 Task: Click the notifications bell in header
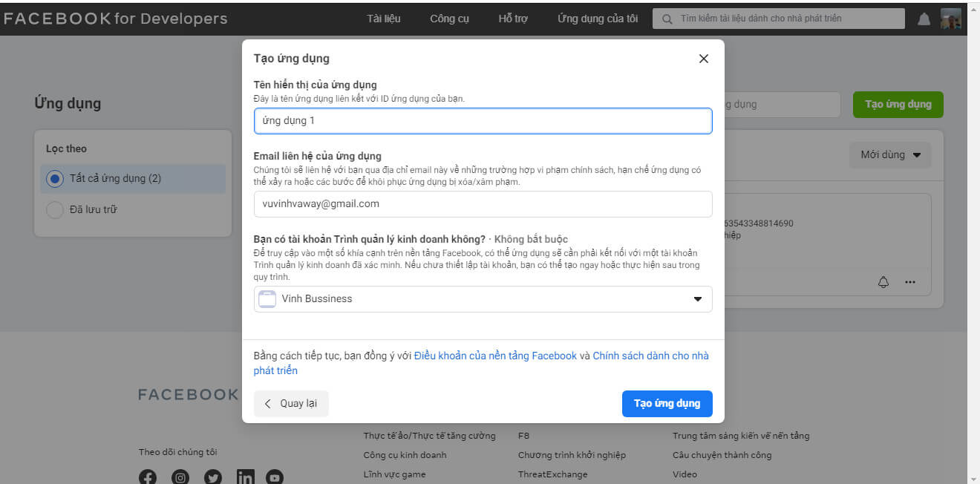(x=924, y=19)
